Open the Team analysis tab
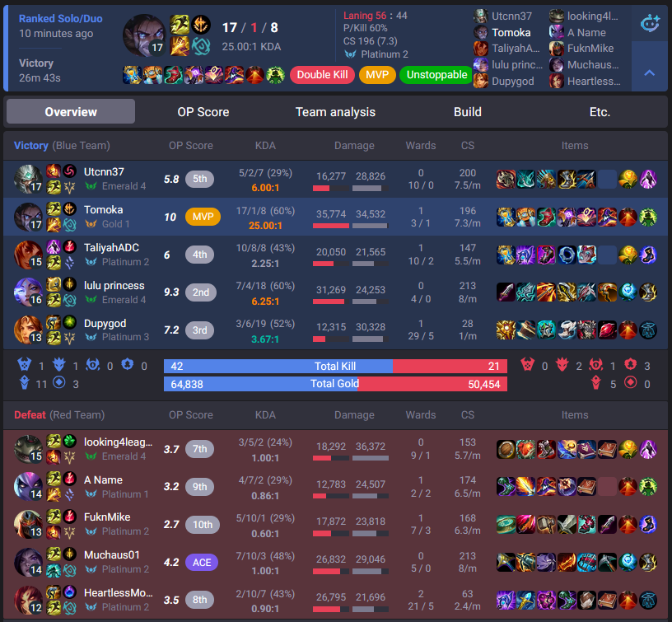Viewport: 672px width, 622px height. coord(335,112)
